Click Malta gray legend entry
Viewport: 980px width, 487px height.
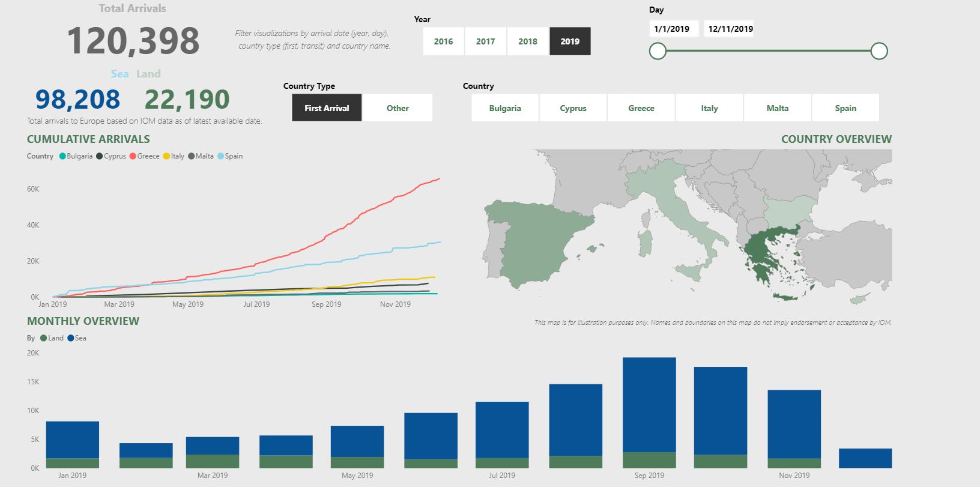(x=201, y=156)
